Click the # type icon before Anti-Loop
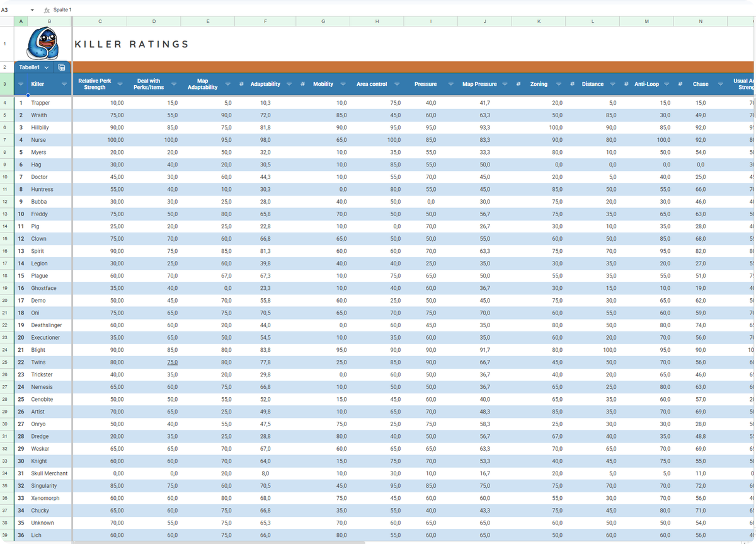This screenshot has height=544, width=756. coord(626,84)
